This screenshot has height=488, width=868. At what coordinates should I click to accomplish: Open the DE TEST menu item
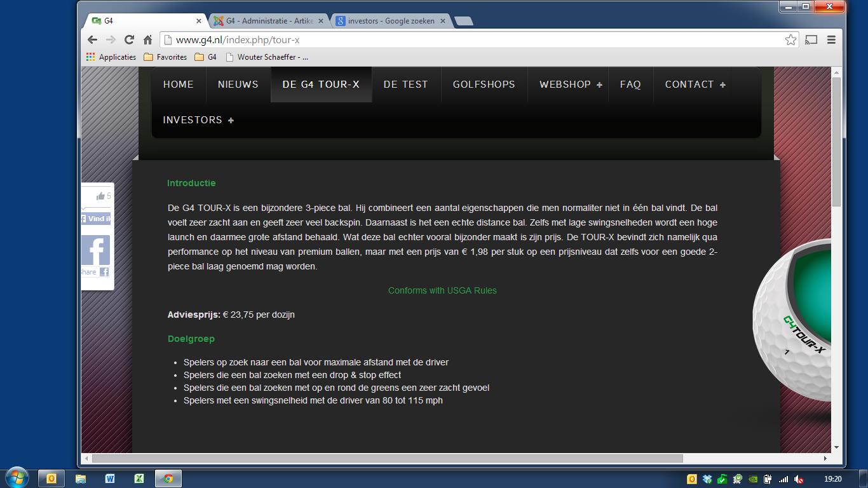(406, 84)
